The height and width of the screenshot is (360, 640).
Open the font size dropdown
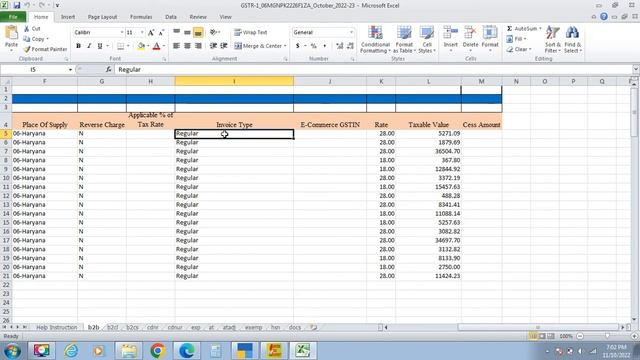click(x=142, y=32)
